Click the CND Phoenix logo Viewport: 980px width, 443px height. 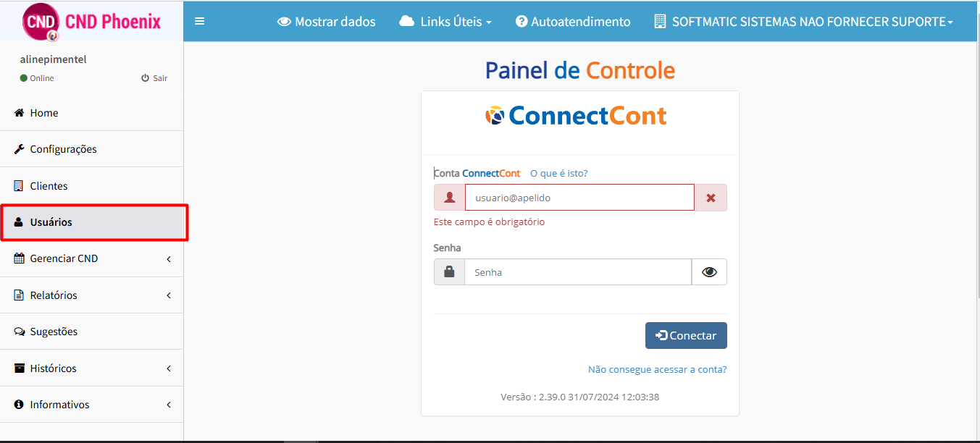point(92,22)
